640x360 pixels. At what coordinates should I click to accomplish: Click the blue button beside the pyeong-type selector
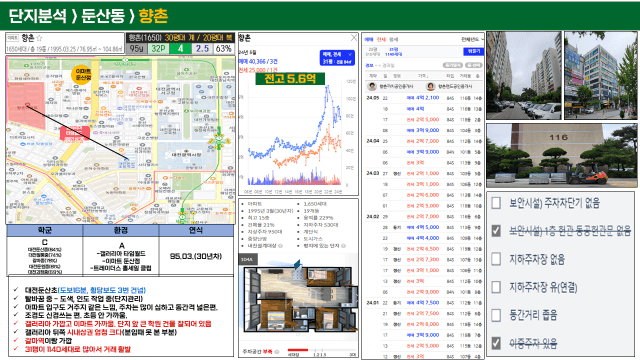[x=473, y=51]
